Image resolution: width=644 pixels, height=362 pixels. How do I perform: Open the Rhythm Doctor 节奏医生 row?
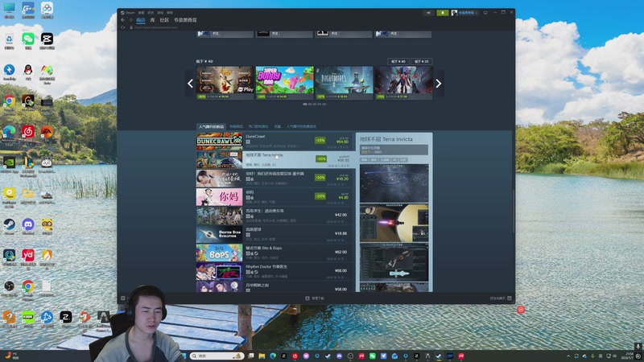[275, 271]
